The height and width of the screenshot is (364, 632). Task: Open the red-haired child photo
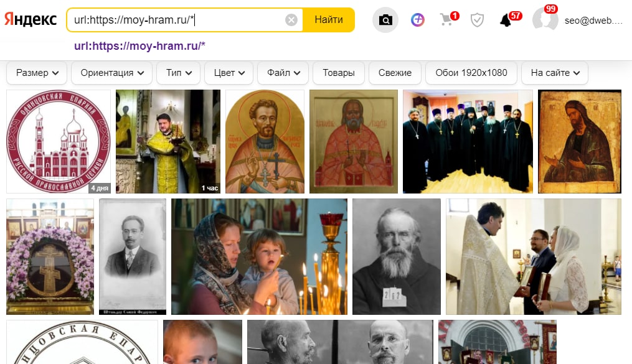point(203,342)
